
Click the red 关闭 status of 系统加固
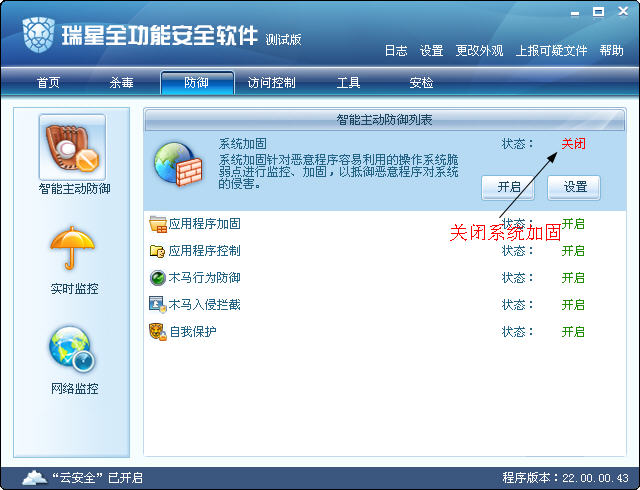point(573,144)
